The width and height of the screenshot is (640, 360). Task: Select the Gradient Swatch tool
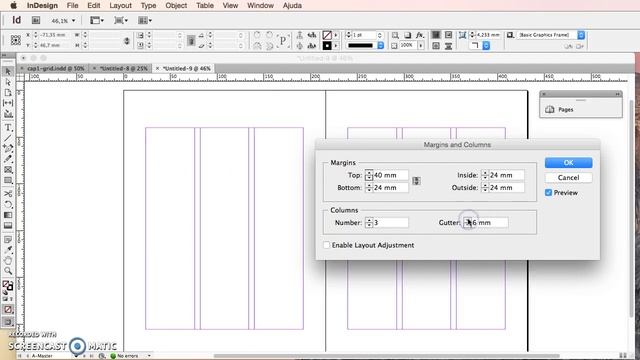8,215
